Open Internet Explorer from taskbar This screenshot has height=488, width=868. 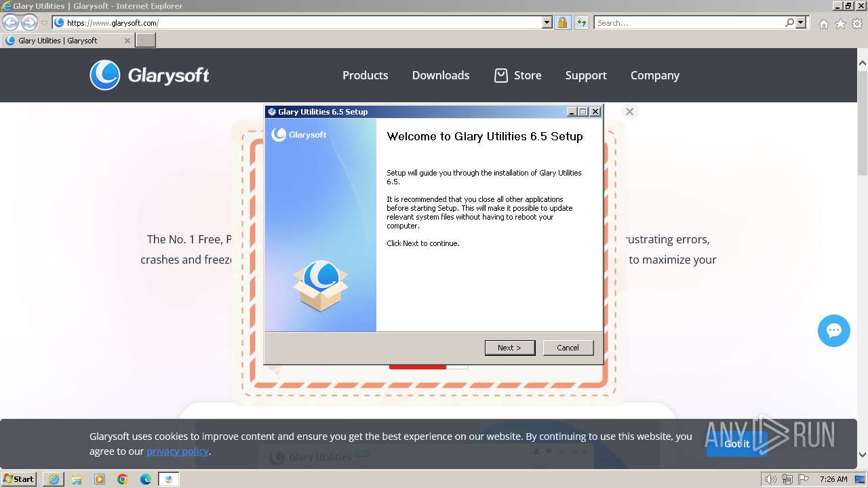click(54, 479)
